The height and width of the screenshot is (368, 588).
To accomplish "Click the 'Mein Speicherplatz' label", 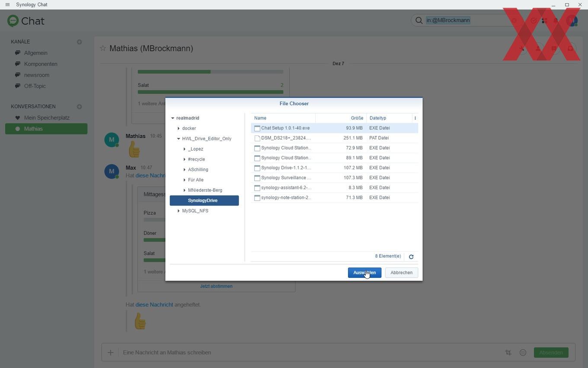I will (47, 118).
